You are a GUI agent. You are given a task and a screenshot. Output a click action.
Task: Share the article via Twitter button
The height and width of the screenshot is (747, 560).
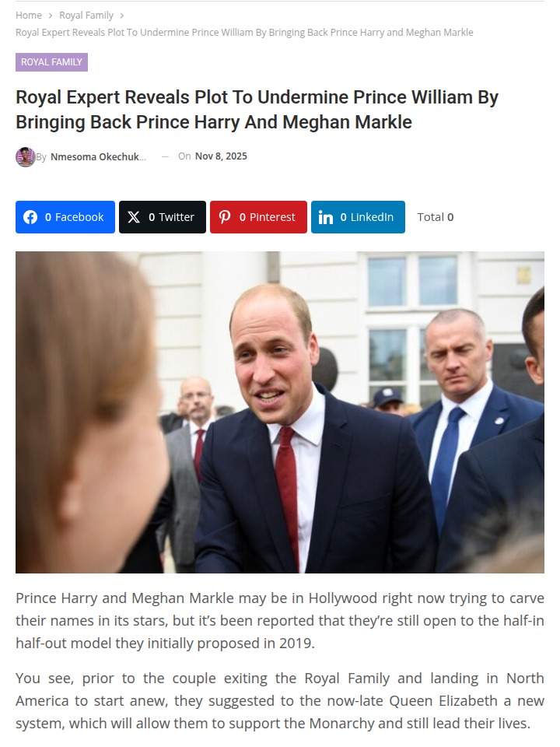(x=163, y=217)
